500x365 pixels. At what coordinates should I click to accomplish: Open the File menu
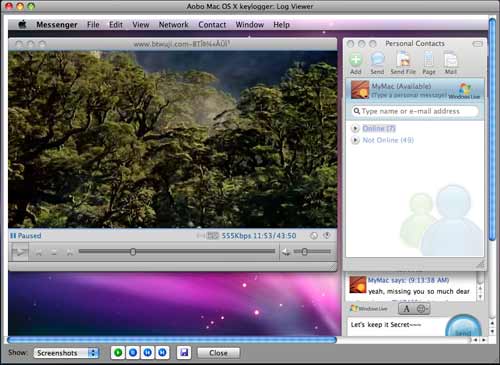(93, 25)
